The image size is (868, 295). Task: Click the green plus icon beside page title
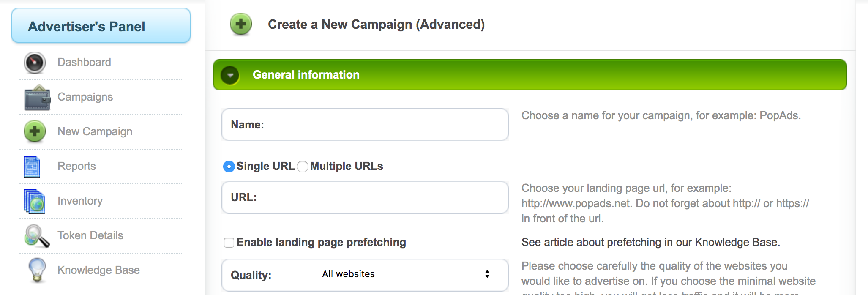pyautogui.click(x=241, y=24)
